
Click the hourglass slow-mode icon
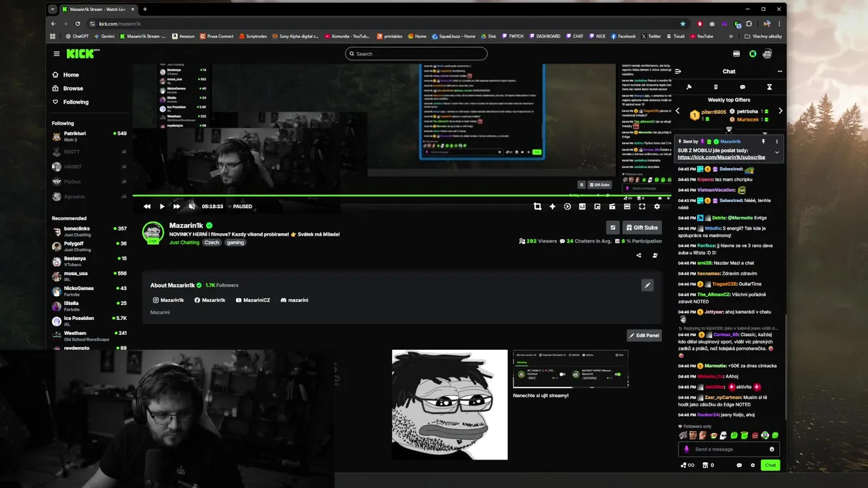click(x=769, y=87)
